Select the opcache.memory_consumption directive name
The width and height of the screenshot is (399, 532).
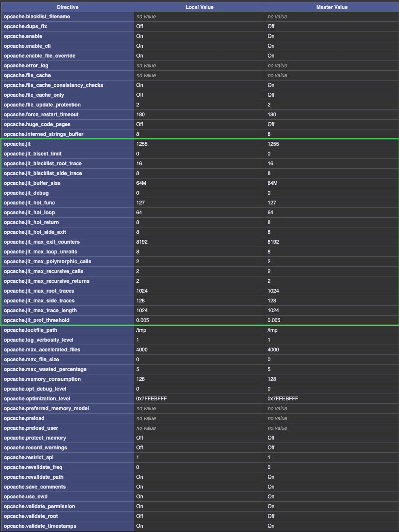[42, 379]
